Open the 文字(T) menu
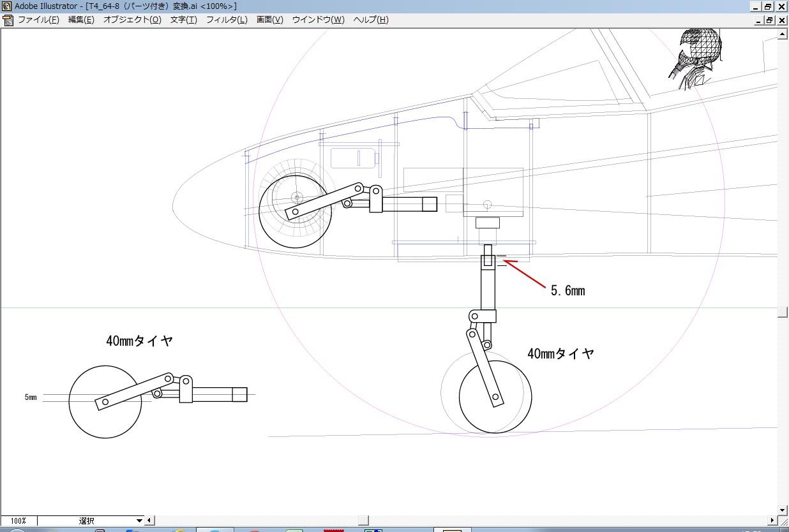 tap(183, 20)
